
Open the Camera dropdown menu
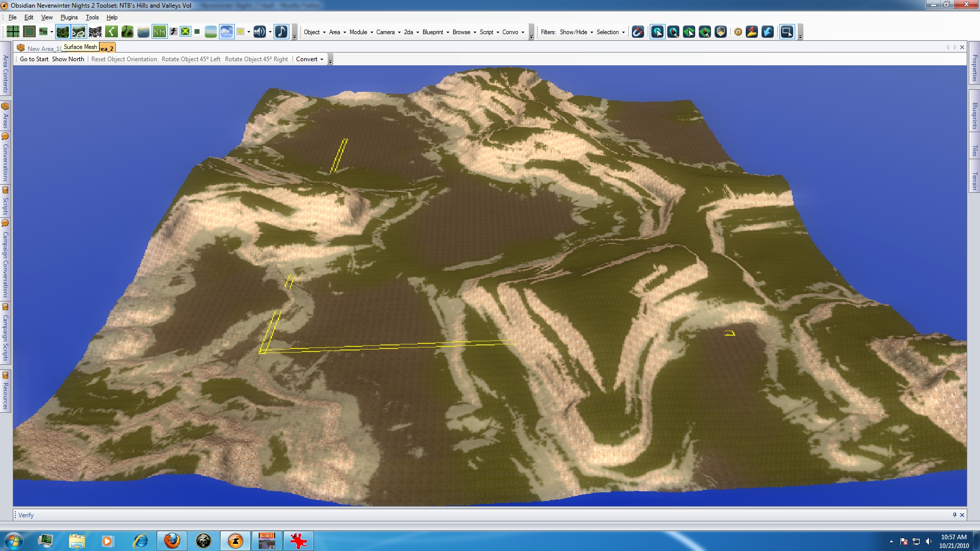[388, 32]
